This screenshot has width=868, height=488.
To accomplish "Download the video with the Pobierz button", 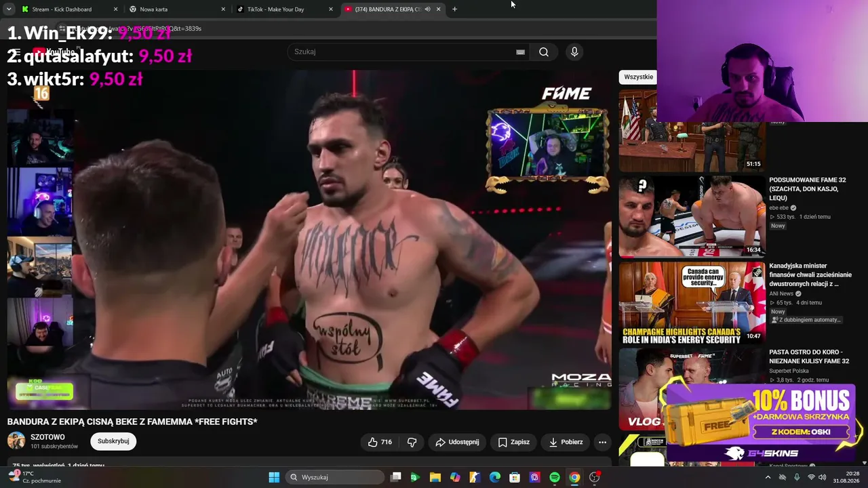I will pyautogui.click(x=566, y=442).
